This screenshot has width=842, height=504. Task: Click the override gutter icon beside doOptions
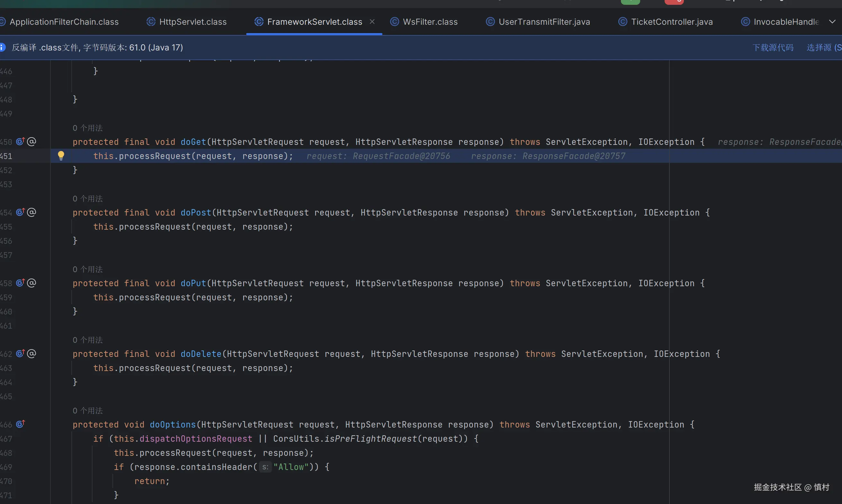point(20,424)
